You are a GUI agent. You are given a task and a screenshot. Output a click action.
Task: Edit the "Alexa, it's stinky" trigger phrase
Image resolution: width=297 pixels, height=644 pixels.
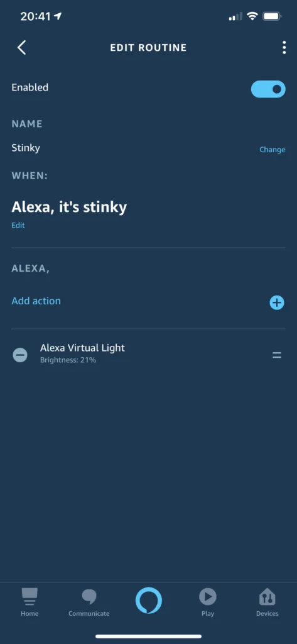[x=18, y=226]
